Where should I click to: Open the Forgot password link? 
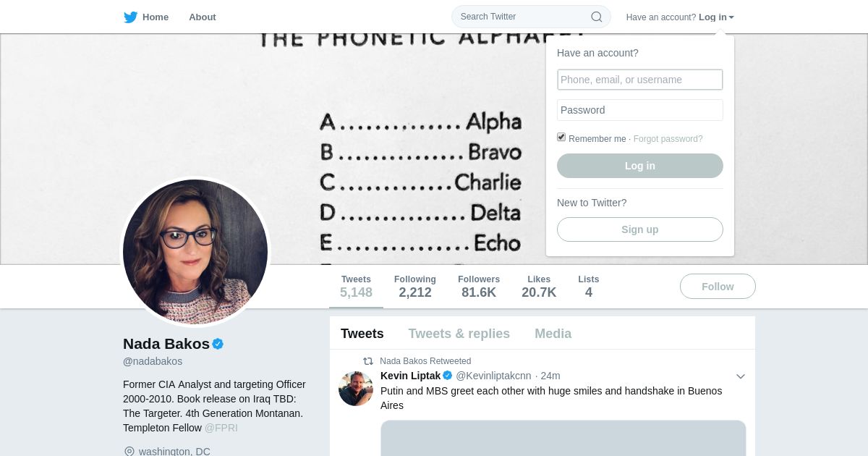tap(668, 139)
